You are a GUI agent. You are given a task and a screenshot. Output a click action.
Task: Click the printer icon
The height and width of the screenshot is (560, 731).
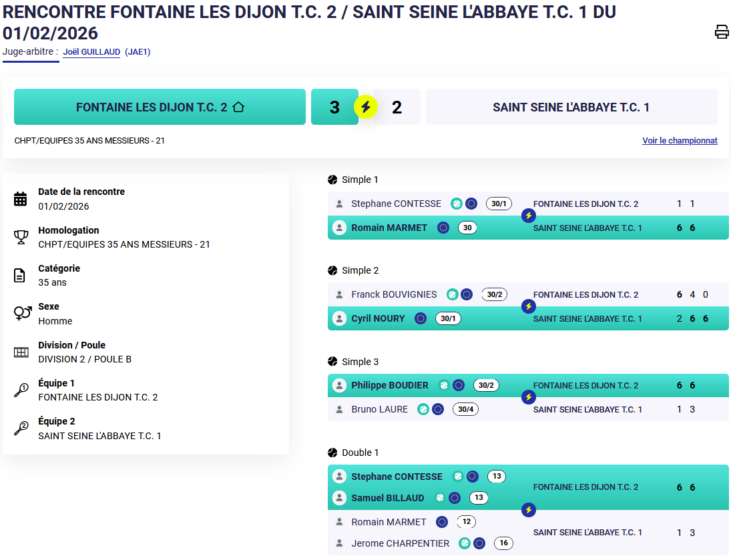[x=722, y=31]
